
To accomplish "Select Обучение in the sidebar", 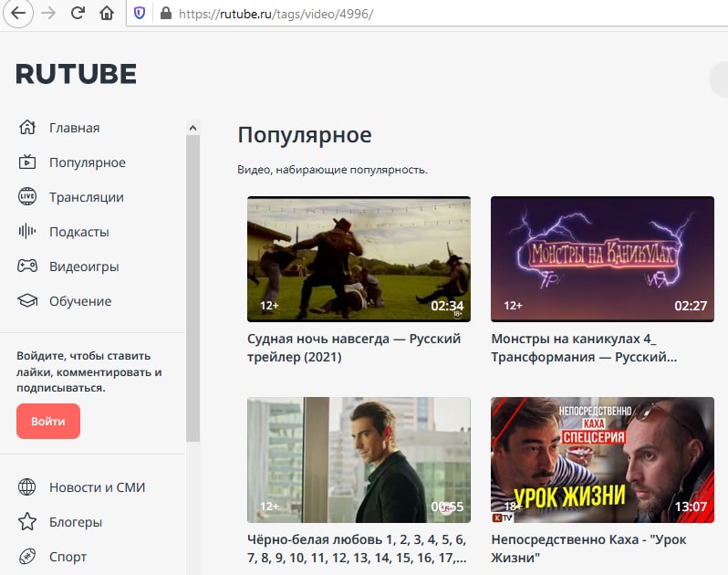I will coord(80,301).
